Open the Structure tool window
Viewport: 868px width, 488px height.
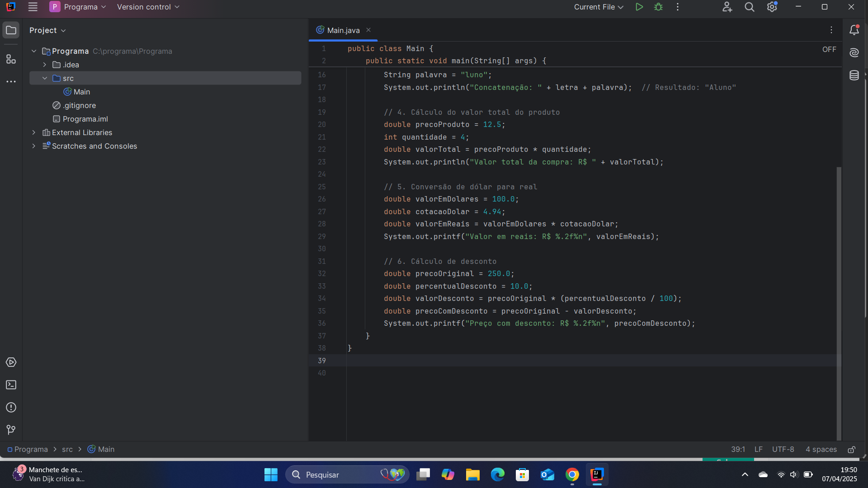(11, 59)
